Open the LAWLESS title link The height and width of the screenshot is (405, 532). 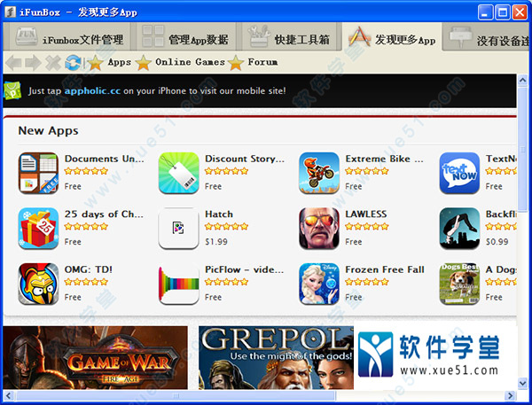click(x=366, y=214)
